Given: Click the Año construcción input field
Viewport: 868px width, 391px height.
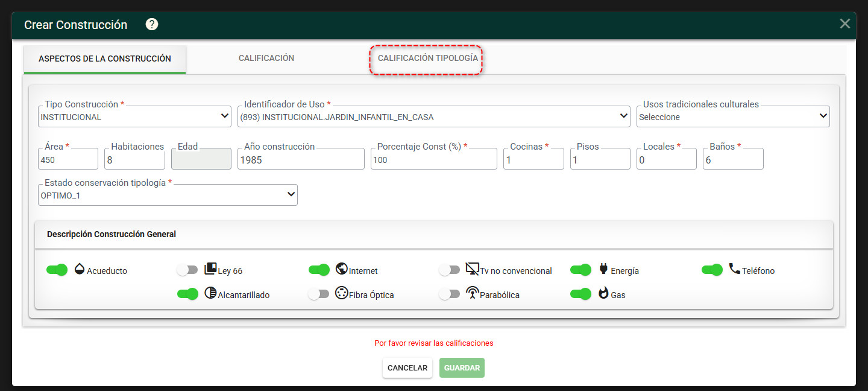Looking at the screenshot, I should click(x=301, y=159).
